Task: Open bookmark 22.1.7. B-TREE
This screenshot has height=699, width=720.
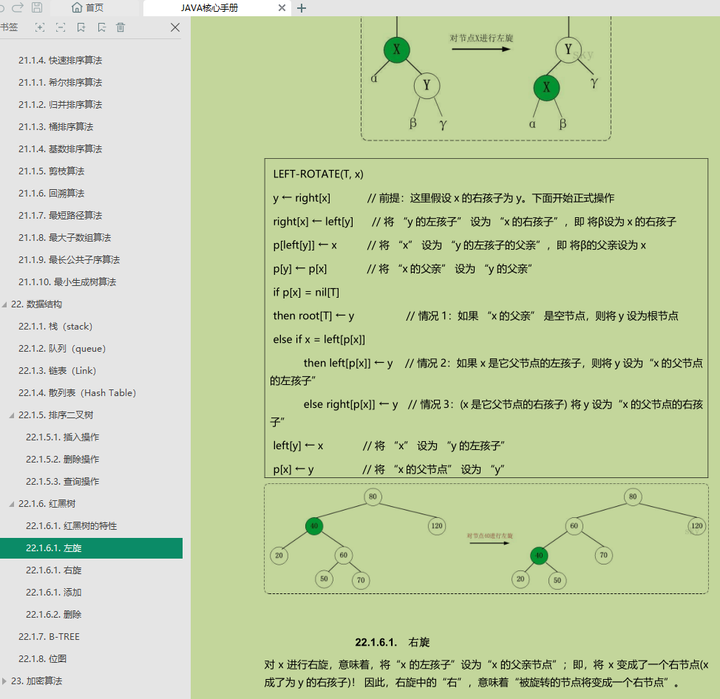Action: (49, 637)
